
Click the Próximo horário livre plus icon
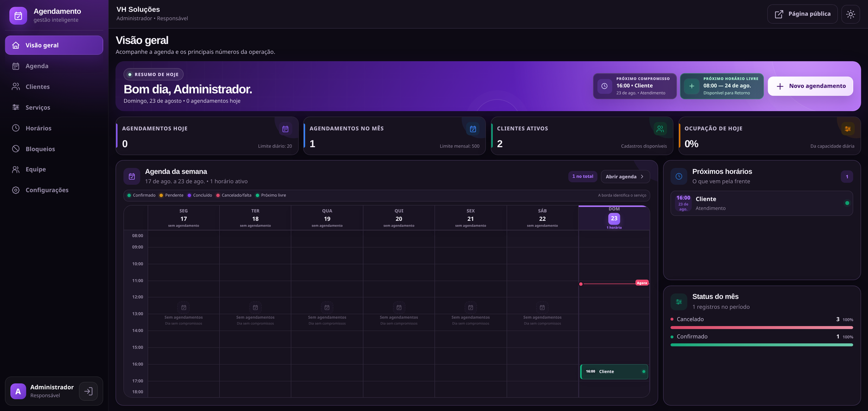[x=692, y=86]
